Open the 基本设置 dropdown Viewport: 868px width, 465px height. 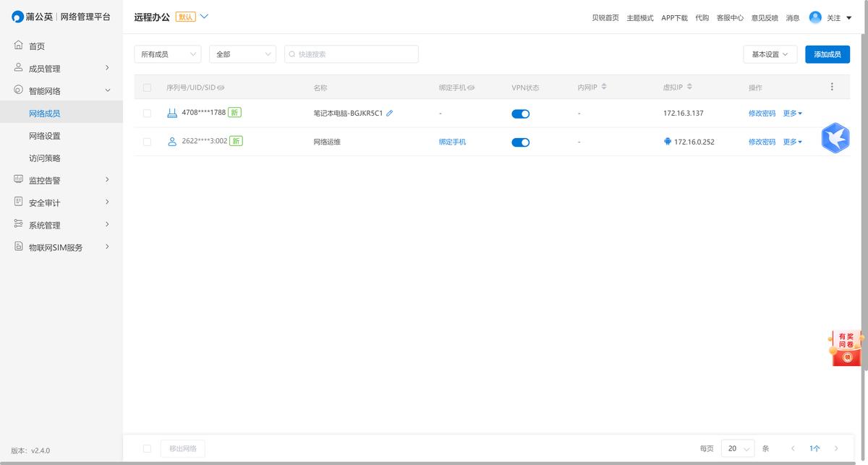[x=770, y=54]
